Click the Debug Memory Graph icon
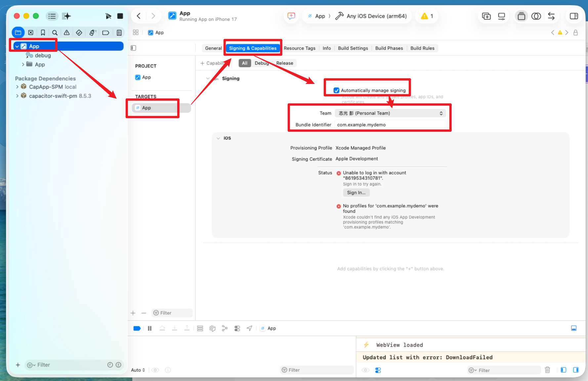Viewport: 588px width, 381px height. click(x=225, y=328)
